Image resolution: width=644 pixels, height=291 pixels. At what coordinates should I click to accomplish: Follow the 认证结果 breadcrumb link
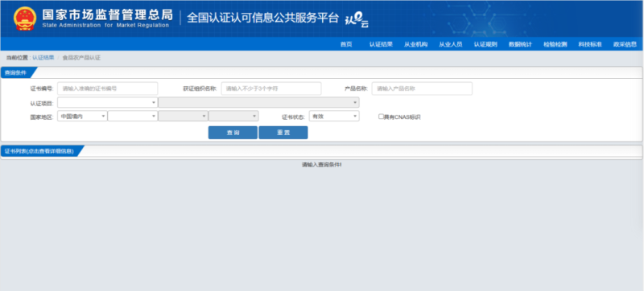(x=43, y=58)
